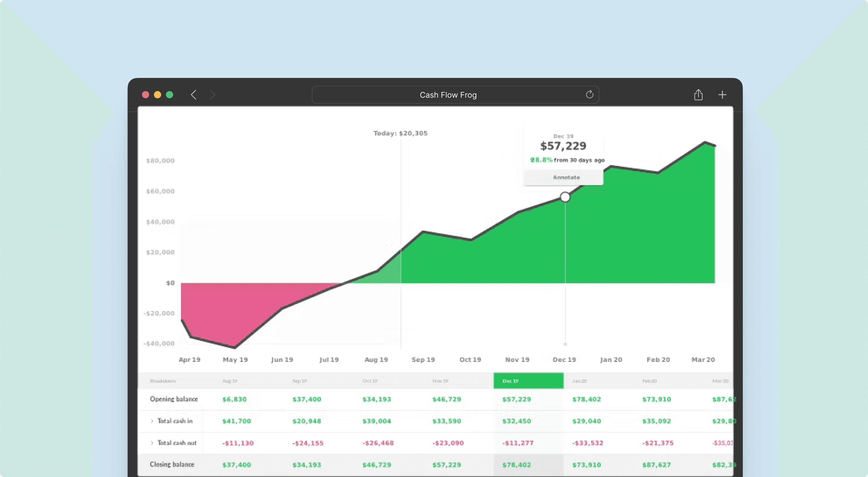868x477 pixels.
Task: Select the Feb 20 column header
Action: point(650,381)
